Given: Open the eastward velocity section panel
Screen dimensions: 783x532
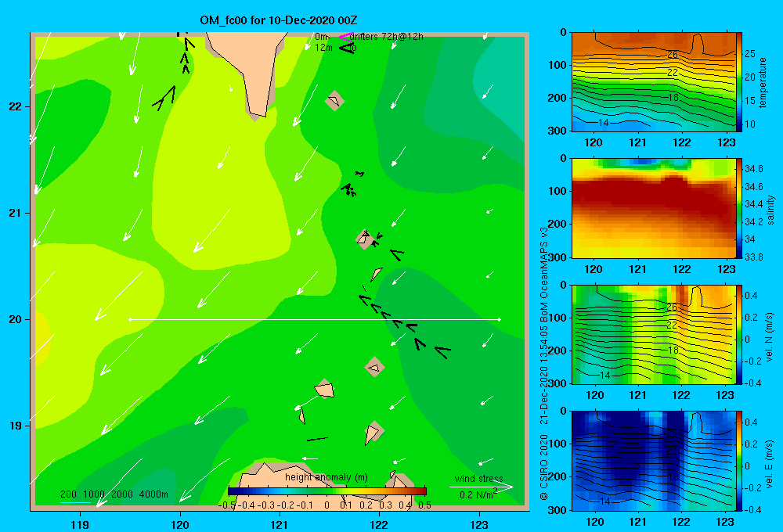Looking at the screenshot, I should 653,461.
